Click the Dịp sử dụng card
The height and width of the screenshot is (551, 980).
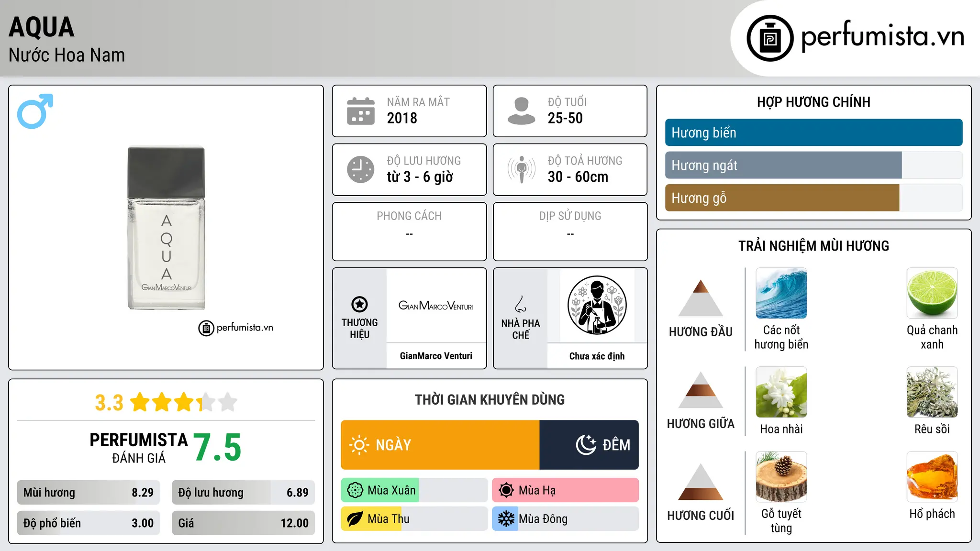[x=570, y=231]
